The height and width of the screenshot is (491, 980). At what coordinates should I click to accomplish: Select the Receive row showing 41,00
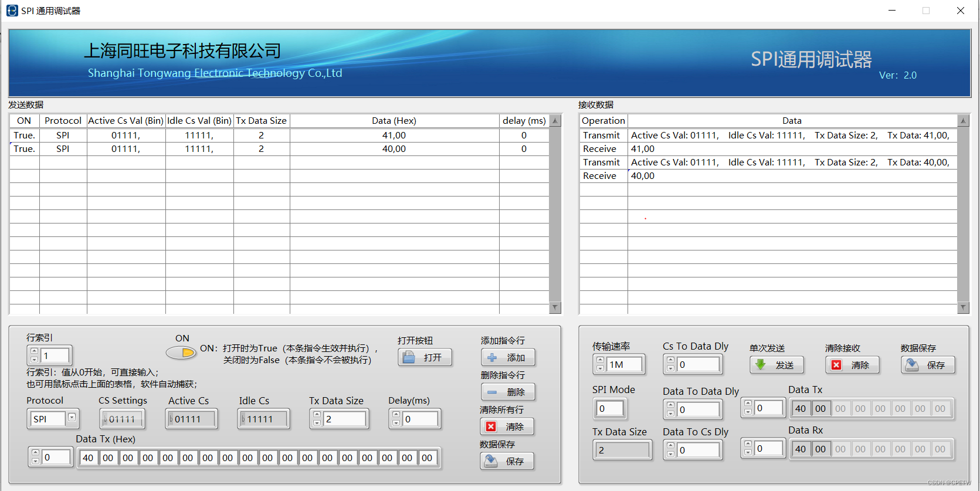768,149
